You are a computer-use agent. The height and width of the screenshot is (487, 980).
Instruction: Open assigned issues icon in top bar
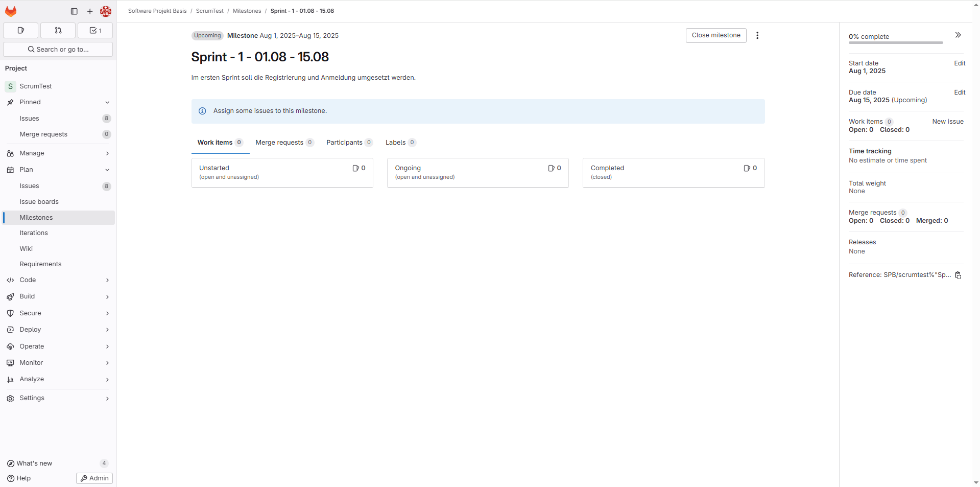[21, 31]
